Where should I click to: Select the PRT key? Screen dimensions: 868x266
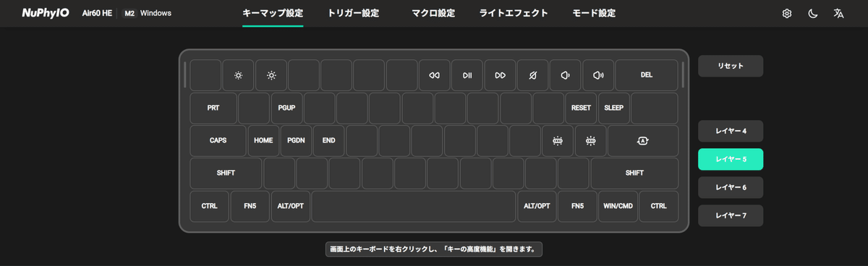point(213,108)
